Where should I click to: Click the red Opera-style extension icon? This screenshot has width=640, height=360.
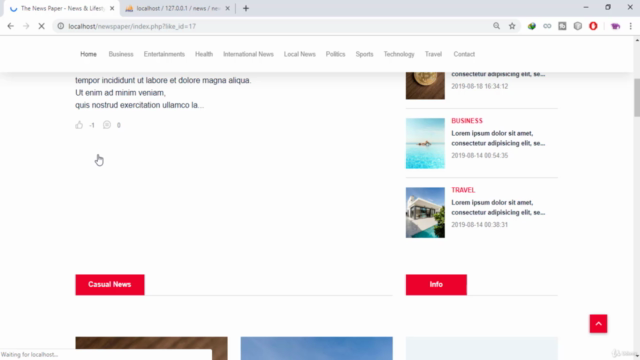(593, 26)
